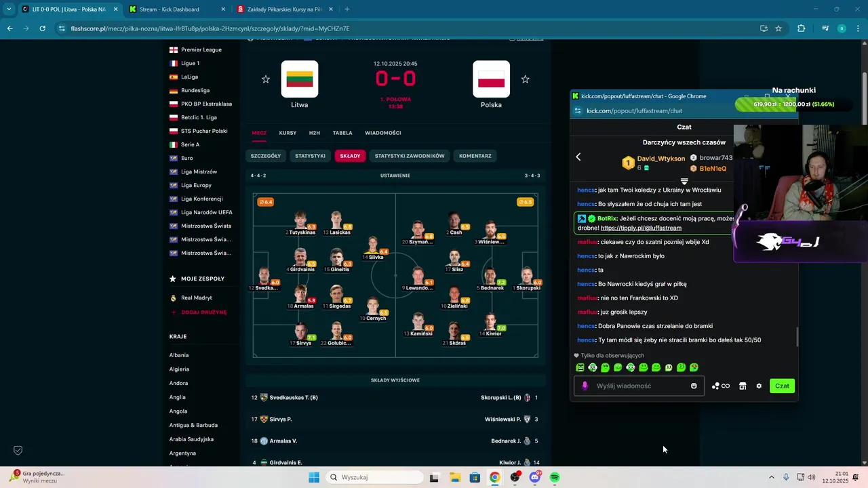The height and width of the screenshot is (488, 868).
Task: Open STATYSTYKI ZAWODNIKÓW sub-tab
Action: click(x=410, y=156)
